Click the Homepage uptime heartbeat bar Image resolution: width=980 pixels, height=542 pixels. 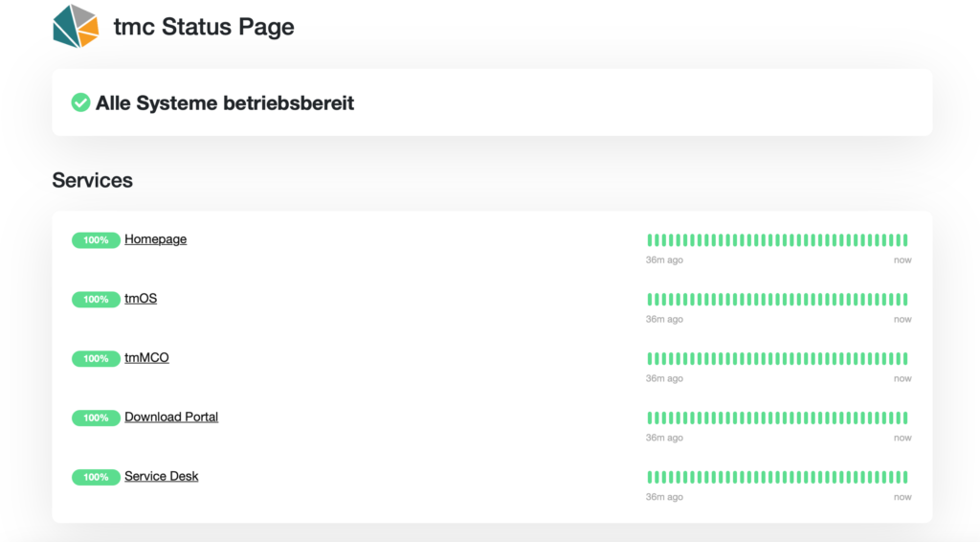coord(777,240)
